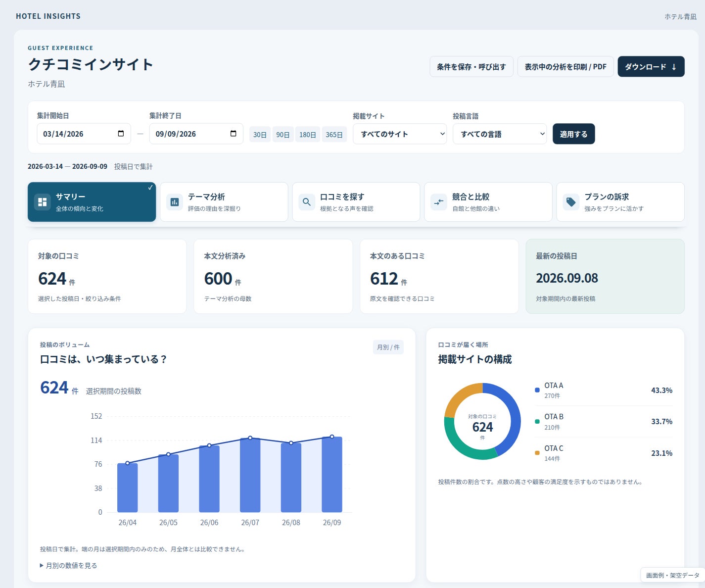Image resolution: width=705 pixels, height=588 pixels.
Task: Click the tag icon of プランの訴求
Action: (x=571, y=202)
